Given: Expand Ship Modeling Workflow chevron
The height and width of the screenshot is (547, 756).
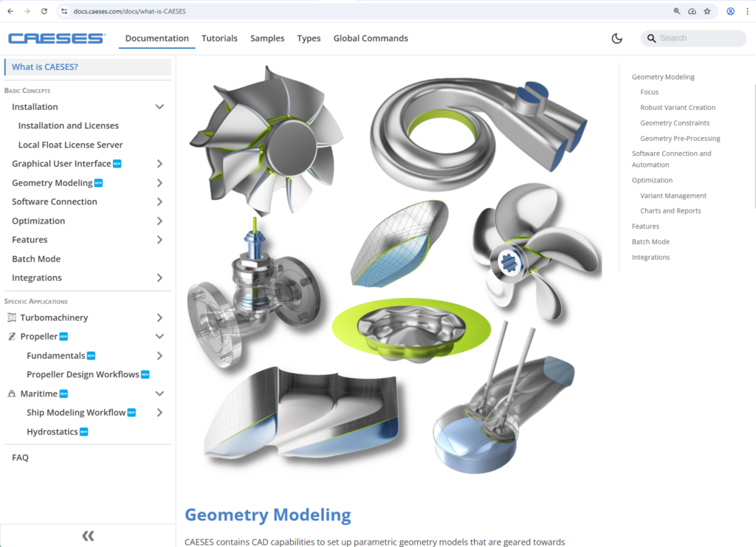Looking at the screenshot, I should [159, 413].
